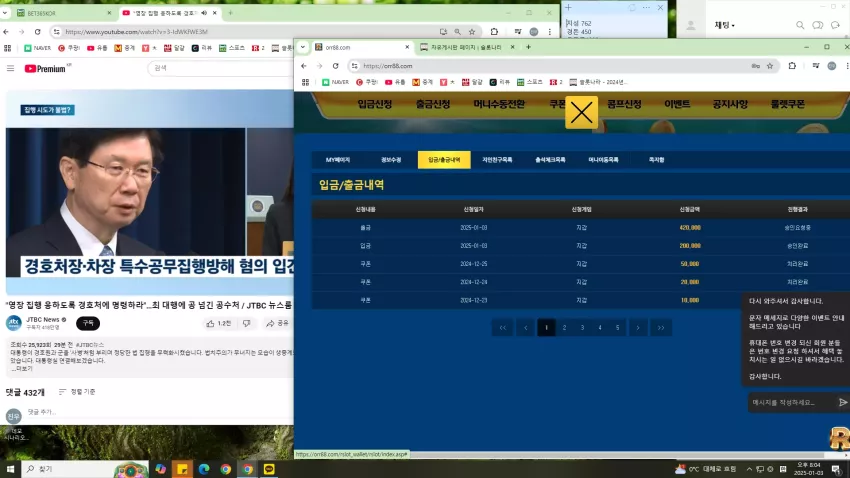Expand description with ...더보기
850x478 pixels.
[x=22, y=369]
